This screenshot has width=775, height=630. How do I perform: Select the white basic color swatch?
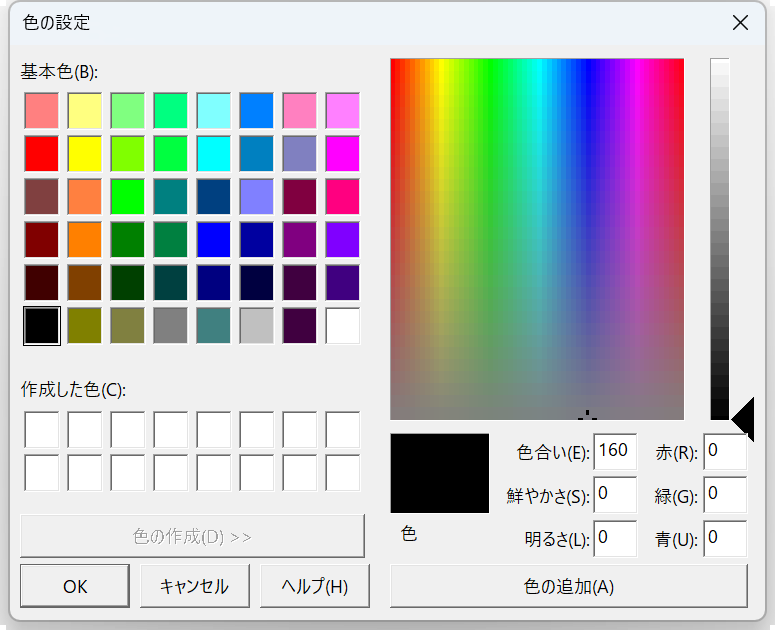click(x=343, y=326)
